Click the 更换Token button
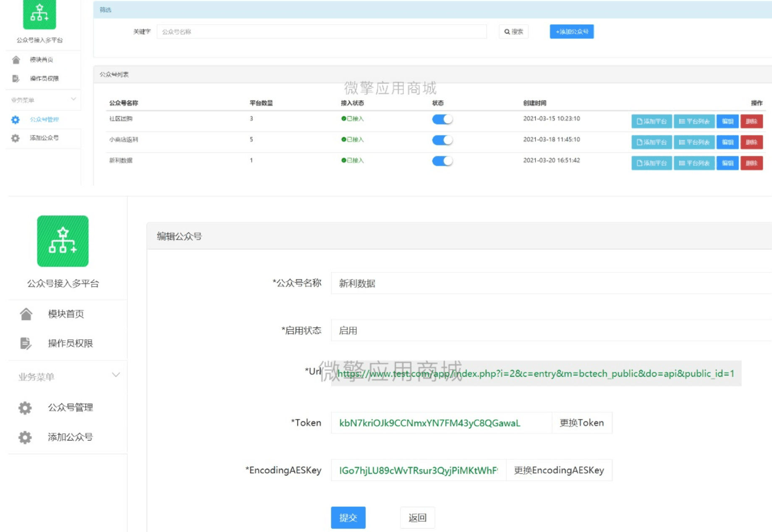 coord(581,423)
